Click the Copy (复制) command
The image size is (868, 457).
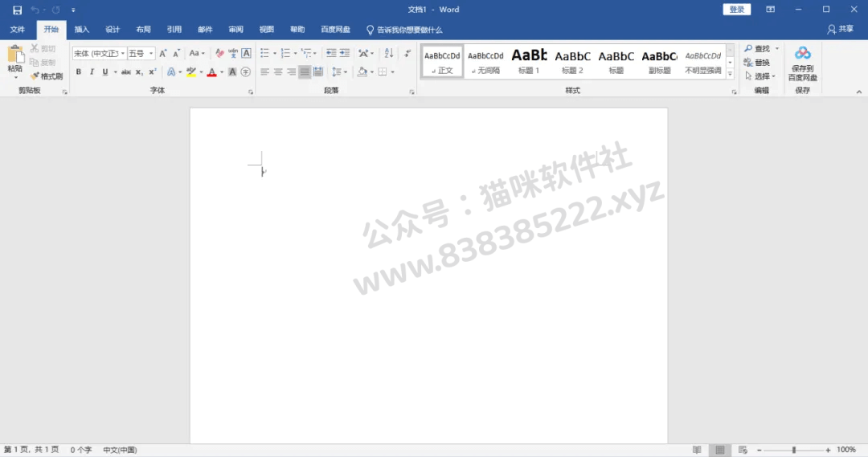coord(43,63)
